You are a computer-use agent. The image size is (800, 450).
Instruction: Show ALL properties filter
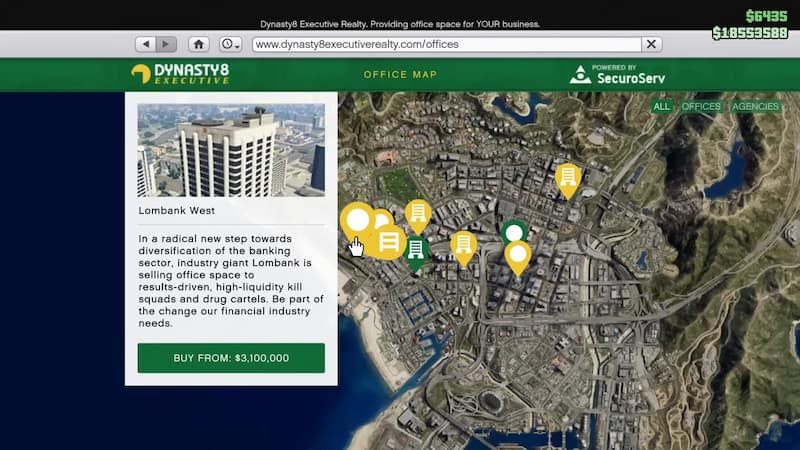click(x=661, y=106)
